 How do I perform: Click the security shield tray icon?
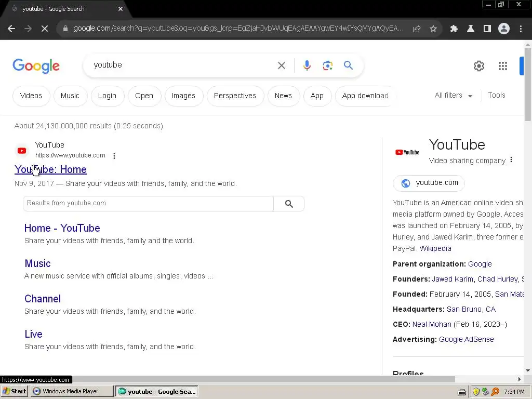[476, 392]
